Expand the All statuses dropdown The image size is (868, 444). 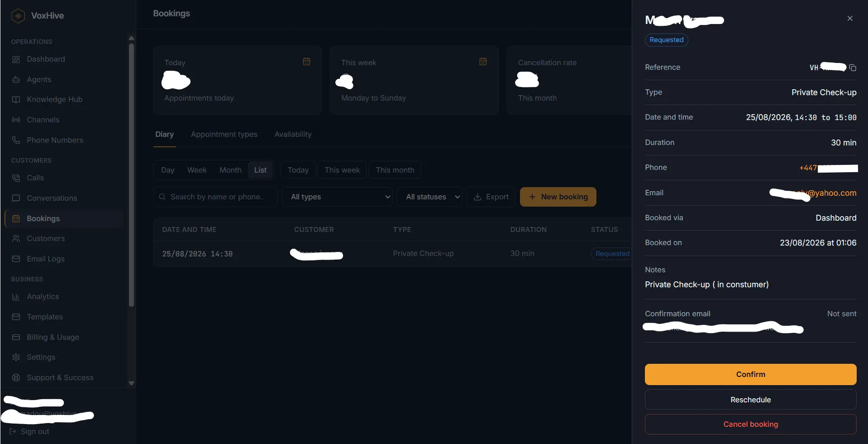click(x=429, y=197)
